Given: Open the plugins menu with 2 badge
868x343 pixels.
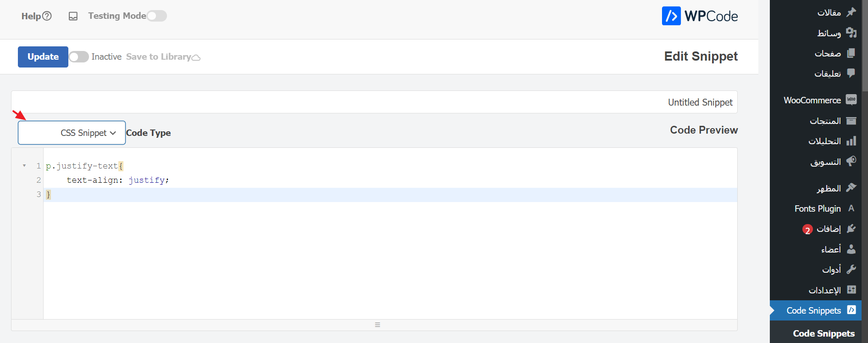Looking at the screenshot, I should (829, 229).
